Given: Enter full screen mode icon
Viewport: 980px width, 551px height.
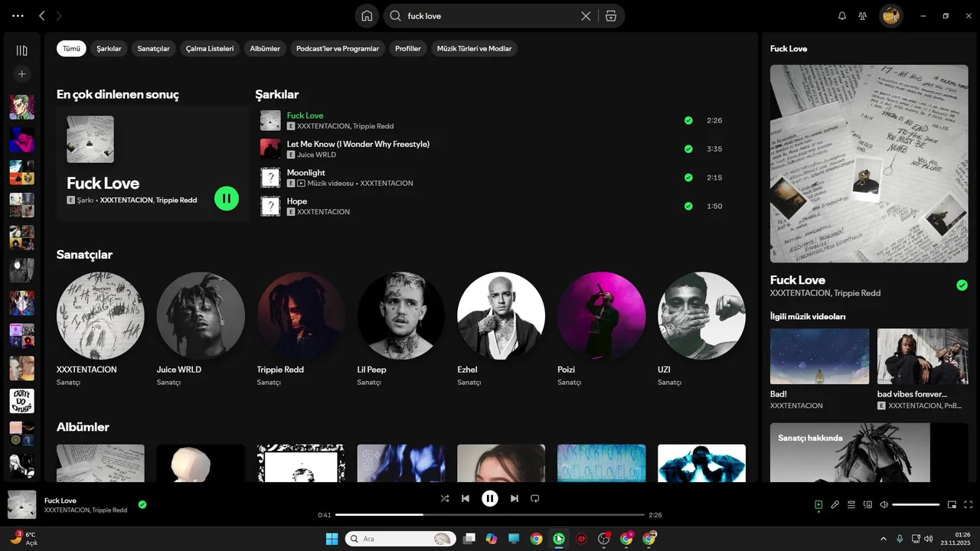Looking at the screenshot, I should [969, 504].
